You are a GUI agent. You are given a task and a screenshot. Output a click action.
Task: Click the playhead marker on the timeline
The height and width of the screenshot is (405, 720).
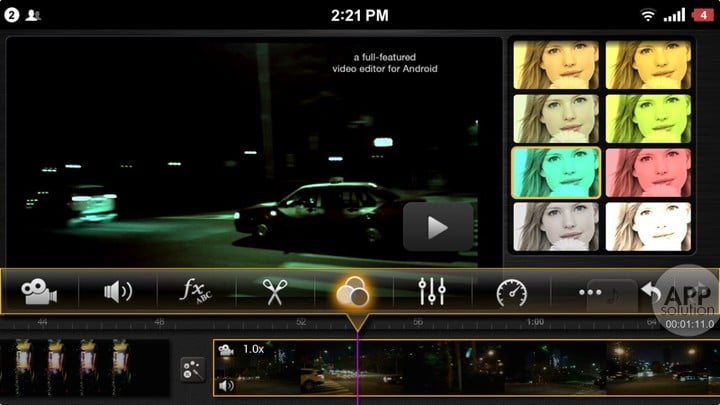click(357, 323)
